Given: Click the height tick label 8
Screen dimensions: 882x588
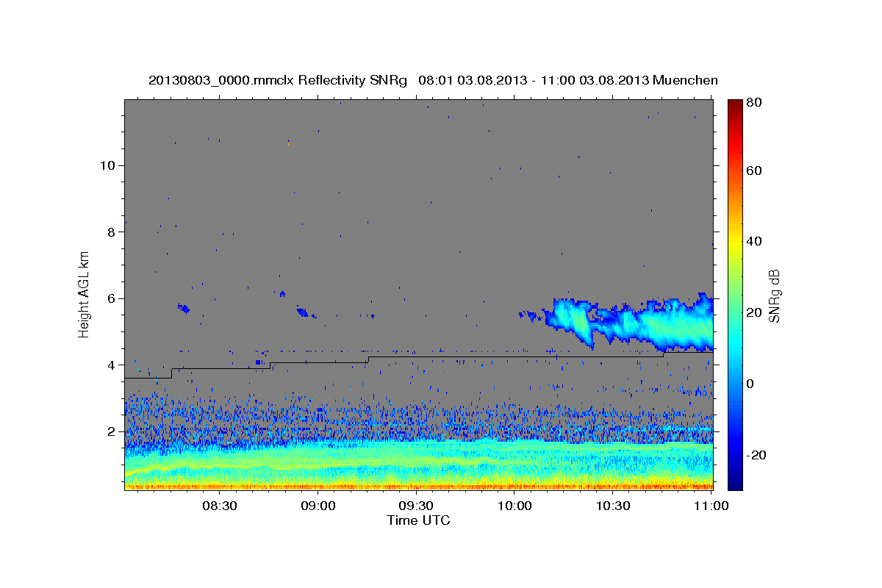Looking at the screenshot, I should tap(112, 232).
